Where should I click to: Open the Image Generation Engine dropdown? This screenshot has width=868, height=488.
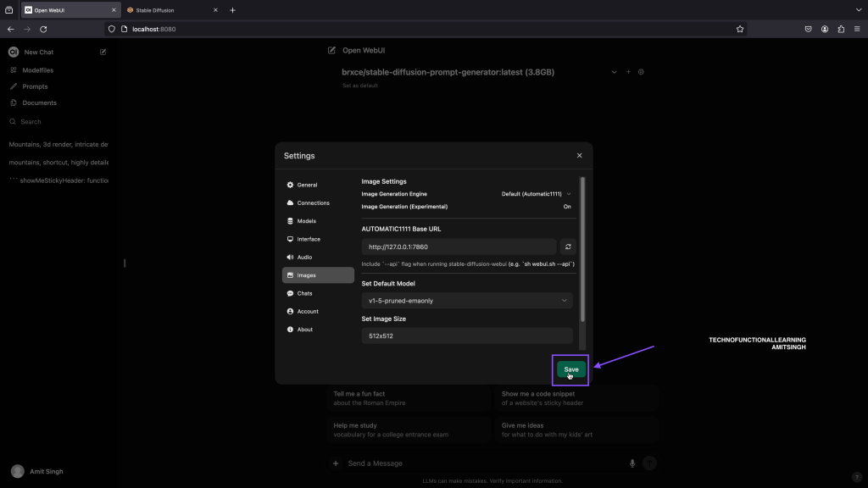(x=537, y=194)
